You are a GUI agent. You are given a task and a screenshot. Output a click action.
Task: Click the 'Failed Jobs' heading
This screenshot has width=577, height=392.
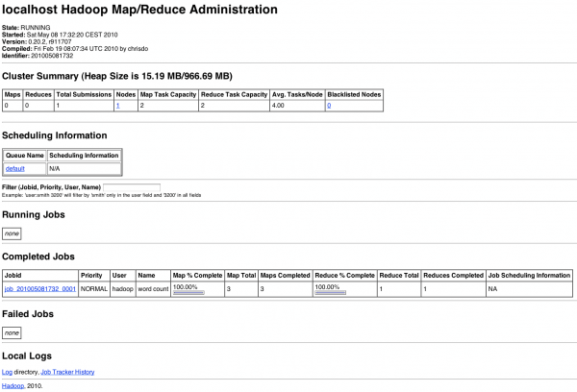[x=28, y=314]
